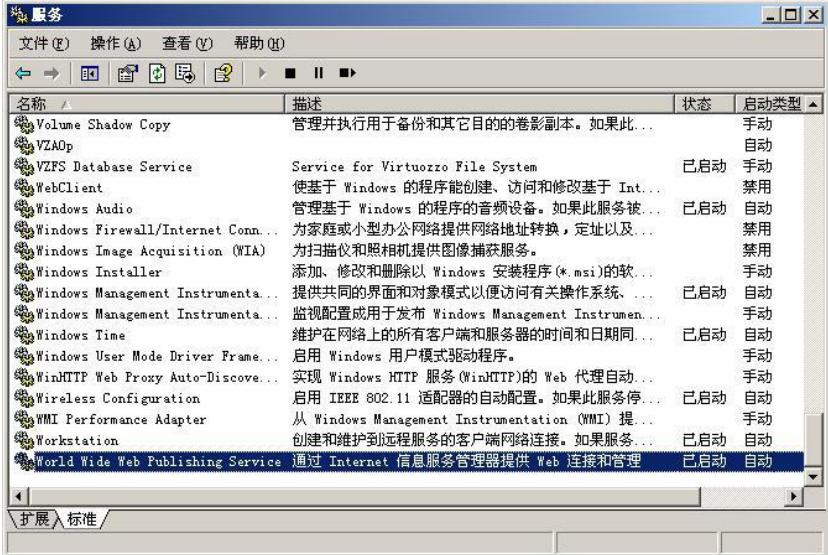Click the gear icon beside VZAOp

pos(24,145)
